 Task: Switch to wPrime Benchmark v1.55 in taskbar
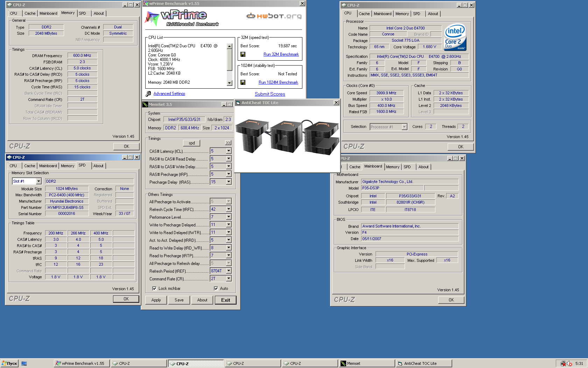pos(82,363)
